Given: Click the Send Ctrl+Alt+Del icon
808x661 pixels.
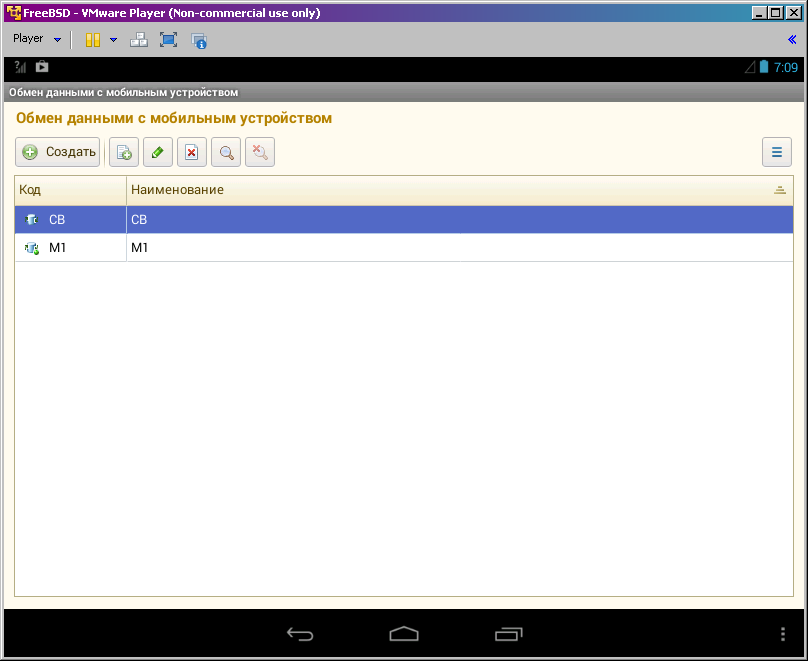Looking at the screenshot, I should point(139,40).
